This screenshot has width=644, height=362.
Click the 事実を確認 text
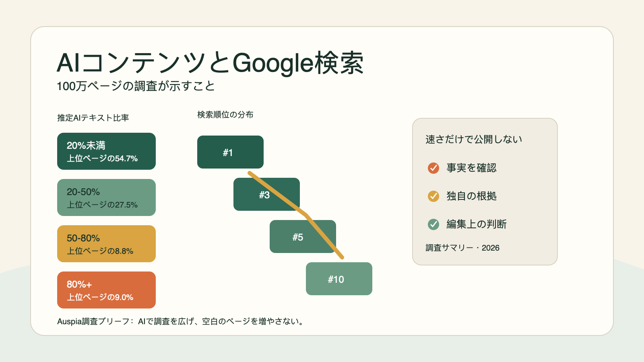point(471,168)
